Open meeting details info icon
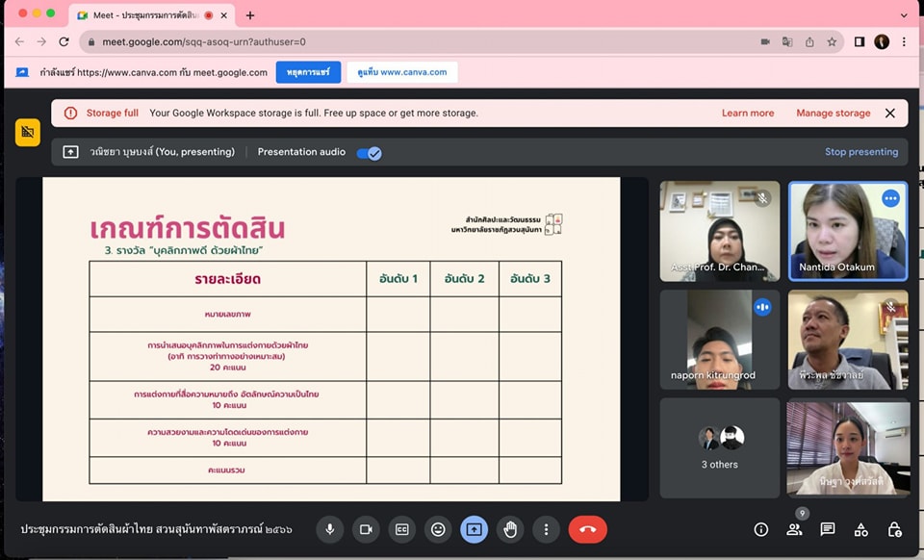Image resolution: width=924 pixels, height=560 pixels. coord(761,529)
